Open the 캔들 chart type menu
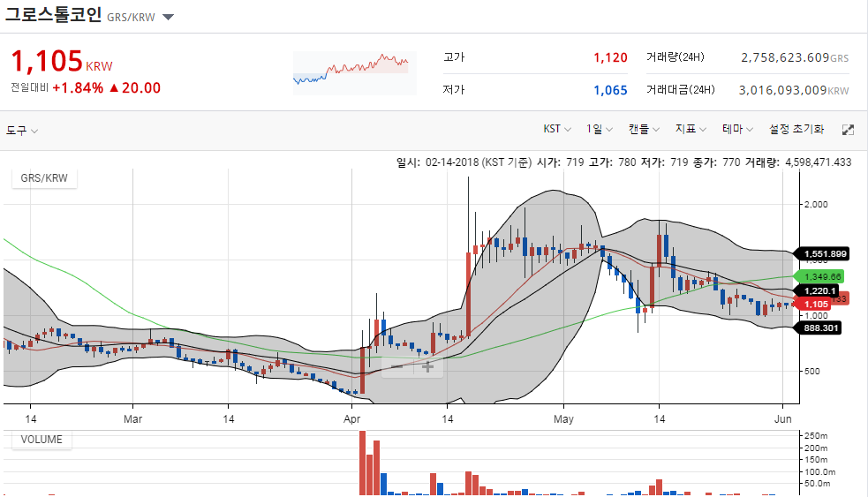Viewport: 868px width, 497px height. pyautogui.click(x=644, y=129)
